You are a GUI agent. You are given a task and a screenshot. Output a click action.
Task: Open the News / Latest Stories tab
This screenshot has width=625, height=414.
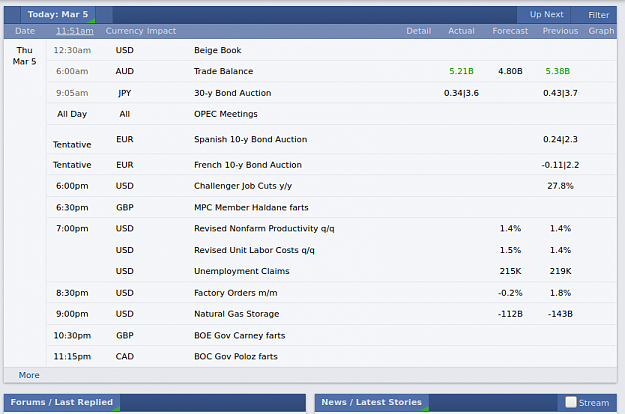(371, 402)
